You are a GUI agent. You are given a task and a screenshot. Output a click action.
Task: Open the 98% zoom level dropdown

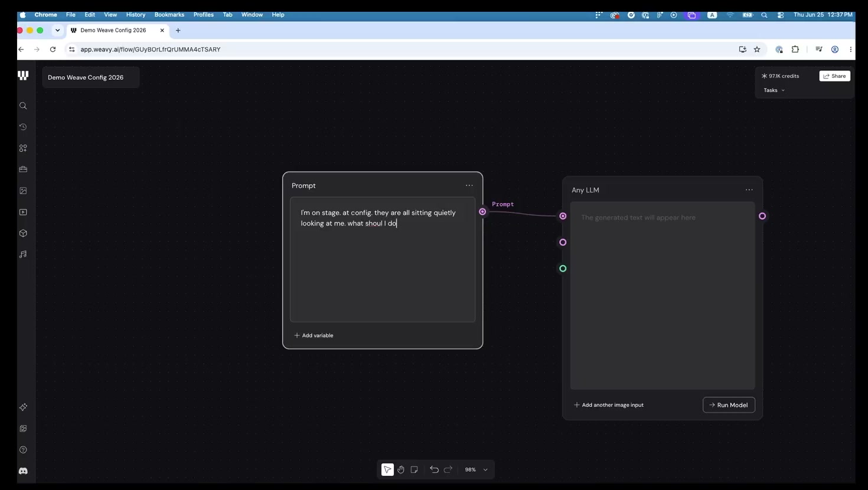click(476, 469)
